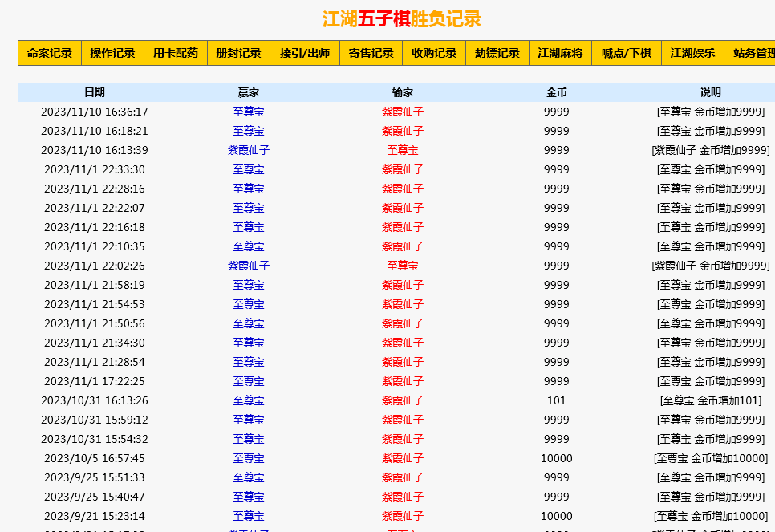Image resolution: width=775 pixels, height=532 pixels.
Task: Click winner 至尊宝 in 2023/9/25 15:40:47 row
Action: click(249, 497)
